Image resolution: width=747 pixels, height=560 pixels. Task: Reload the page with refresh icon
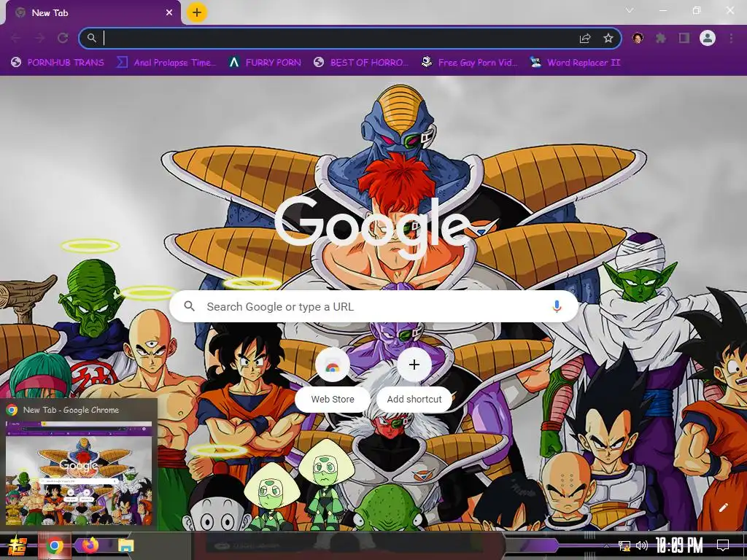63,38
